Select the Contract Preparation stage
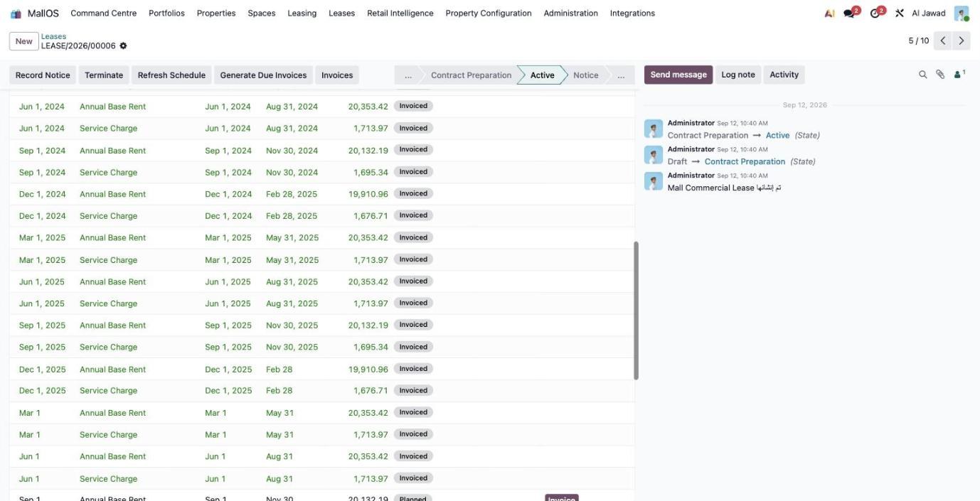 (x=471, y=75)
